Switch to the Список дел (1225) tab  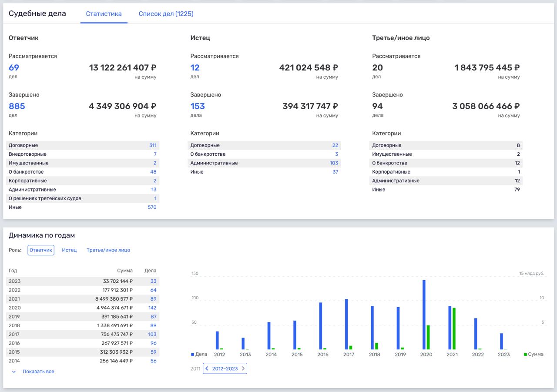click(166, 14)
